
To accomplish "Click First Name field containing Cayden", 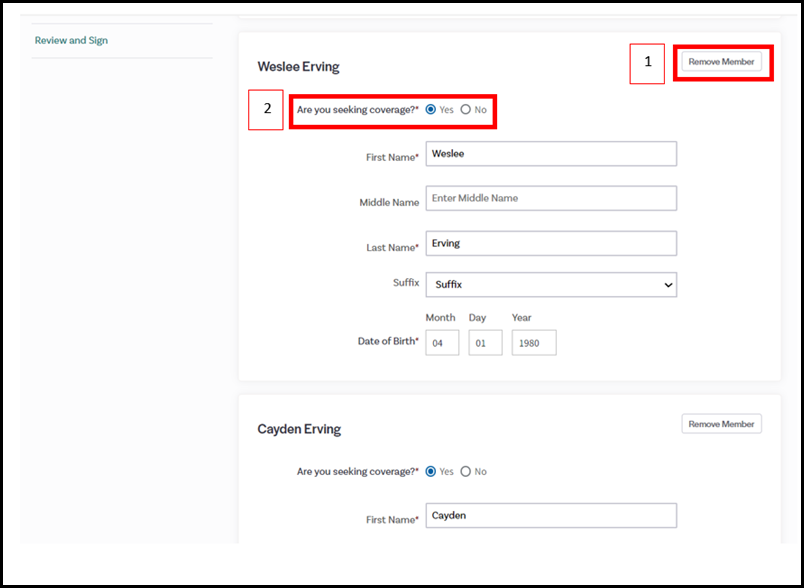I will [550, 516].
